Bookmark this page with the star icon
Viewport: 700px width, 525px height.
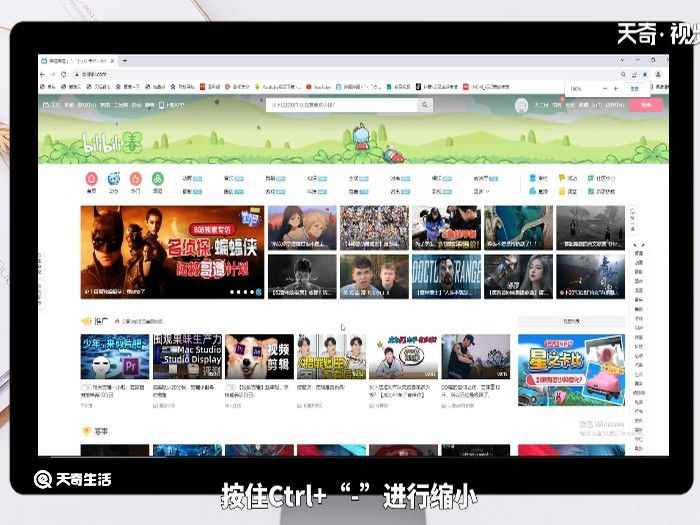click(645, 74)
